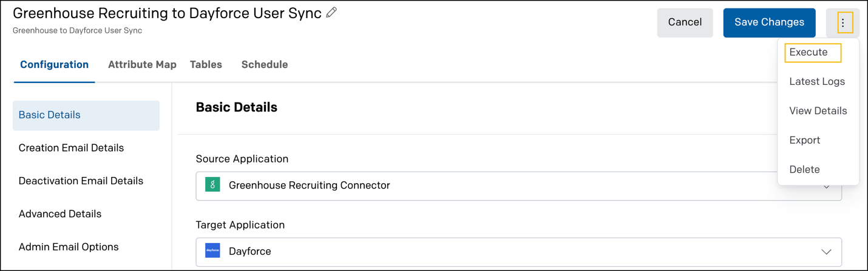
Task: Click the pencil edit icon beside the title
Action: (331, 13)
